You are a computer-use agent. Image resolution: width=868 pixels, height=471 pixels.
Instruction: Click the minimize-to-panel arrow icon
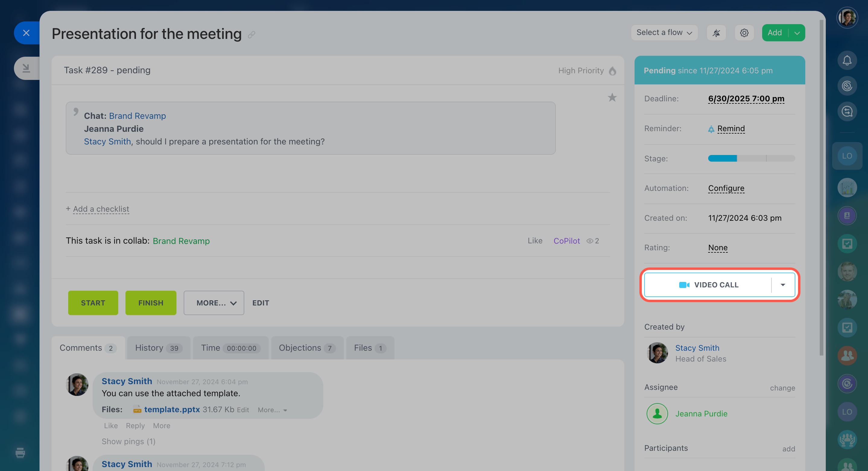point(26,68)
